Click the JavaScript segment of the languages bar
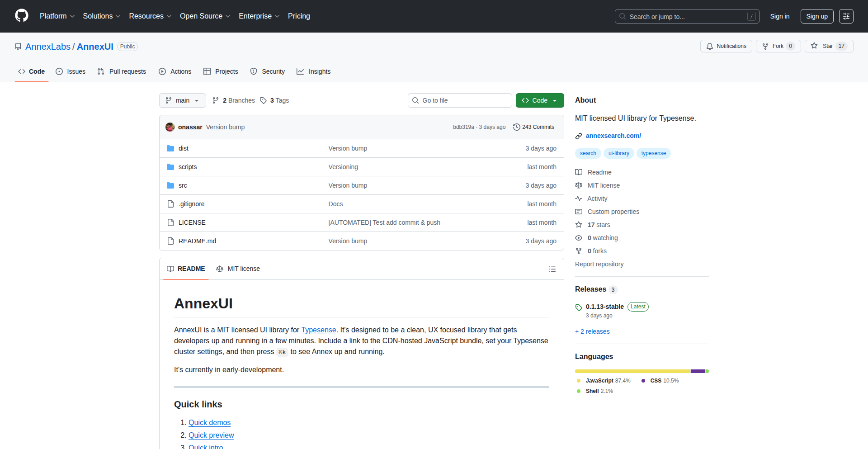Viewport: 868px width, 449px height. pos(633,371)
